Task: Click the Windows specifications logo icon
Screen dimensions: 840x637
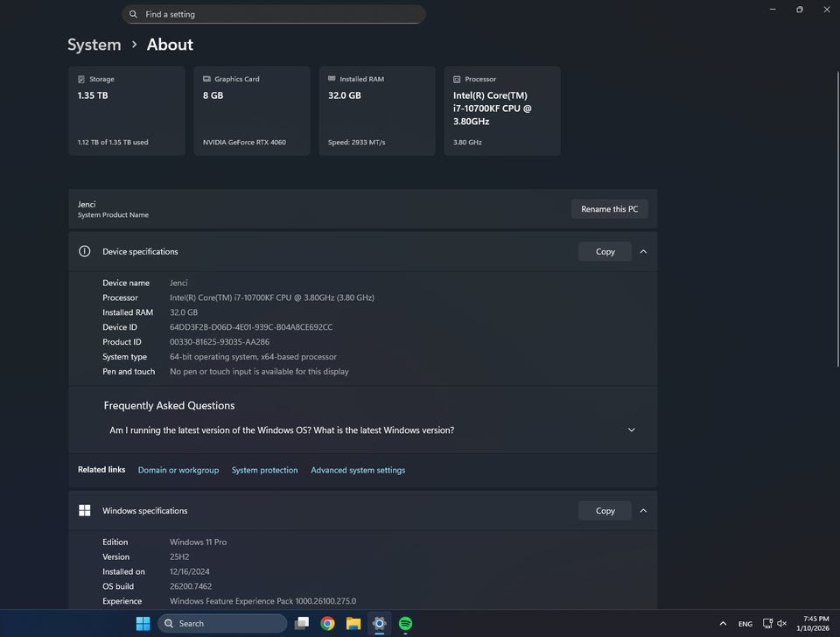Action: pyautogui.click(x=85, y=510)
